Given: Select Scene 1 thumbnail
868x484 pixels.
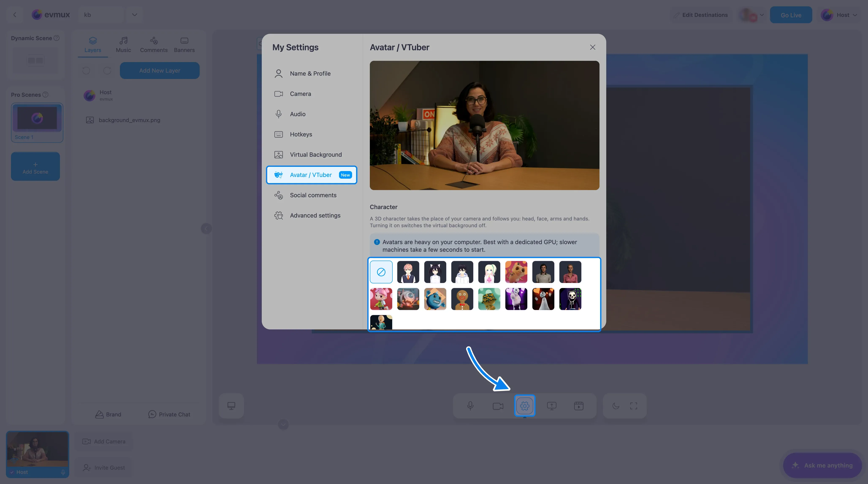Looking at the screenshot, I should [x=37, y=122].
